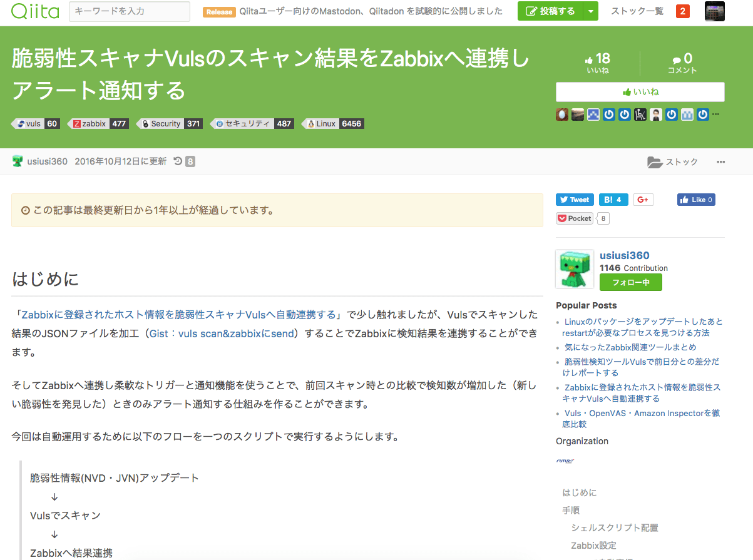The width and height of the screenshot is (753, 560).
Task: Share on Google Plus
Action: (643, 200)
